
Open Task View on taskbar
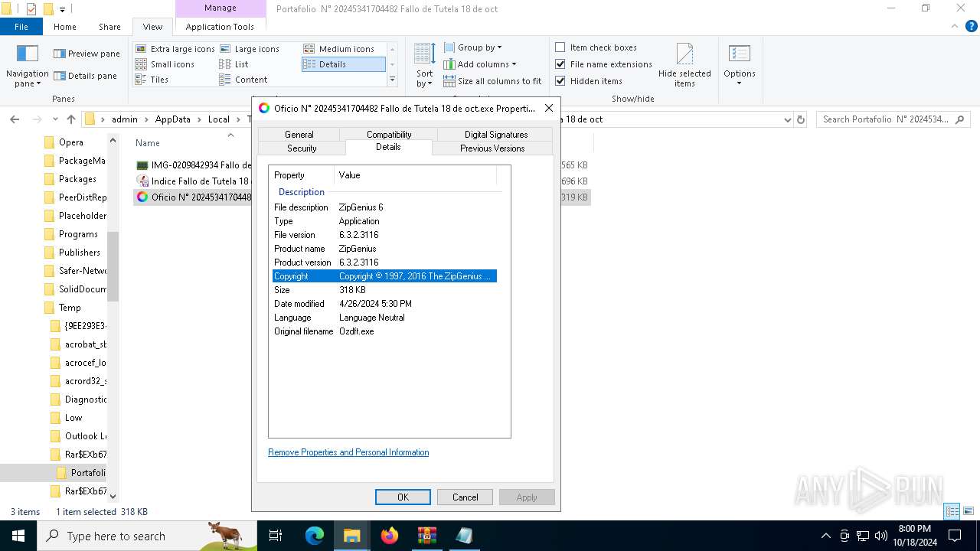[276, 536]
